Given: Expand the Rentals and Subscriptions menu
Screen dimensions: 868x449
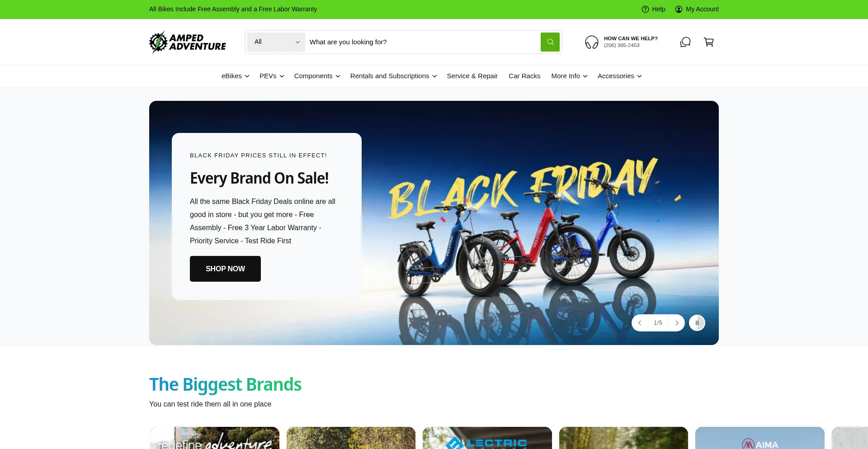Looking at the screenshot, I should 393,76.
